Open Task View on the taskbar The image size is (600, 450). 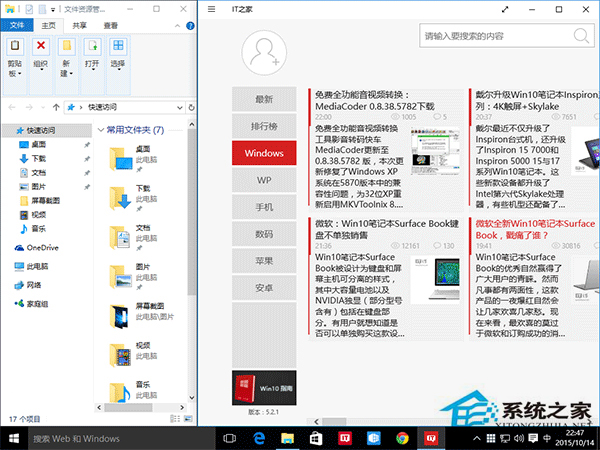click(229, 439)
